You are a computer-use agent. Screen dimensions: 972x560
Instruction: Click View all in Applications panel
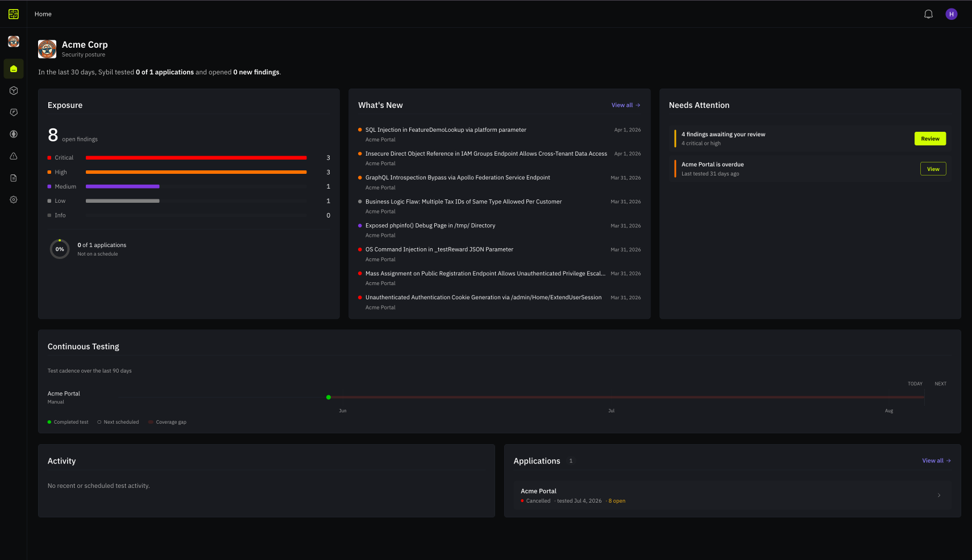point(936,461)
